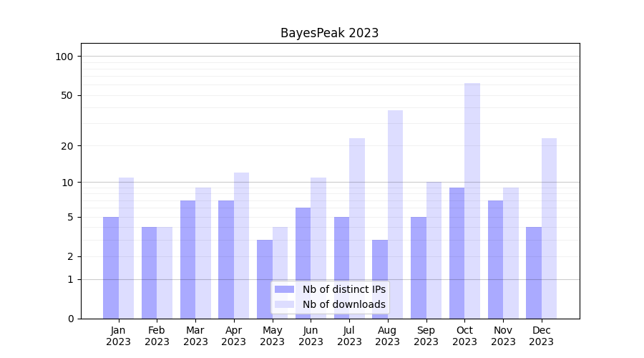
Task: Select the October distinct IPs bar
Action: tap(457, 253)
